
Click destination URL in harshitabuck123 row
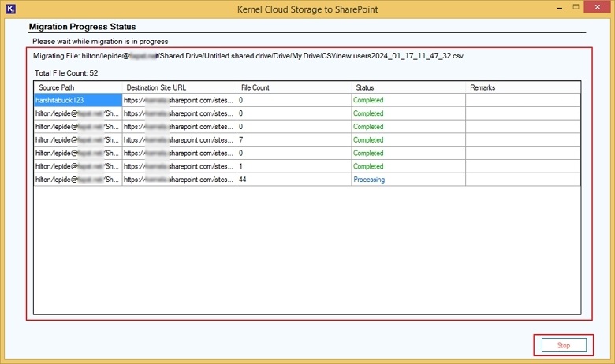coord(179,100)
